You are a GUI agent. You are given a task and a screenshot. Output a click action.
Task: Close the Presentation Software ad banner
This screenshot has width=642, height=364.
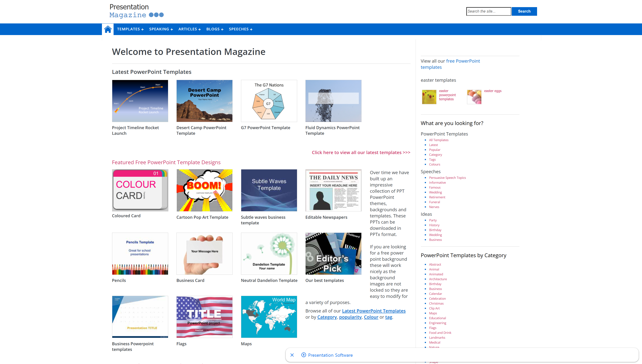(292, 355)
